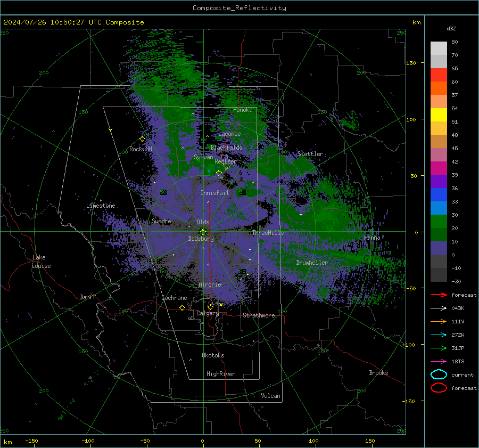The height and width of the screenshot is (448, 479).
Task: Click the yellow radar-center diamond near Didsbury
Action: [203, 232]
